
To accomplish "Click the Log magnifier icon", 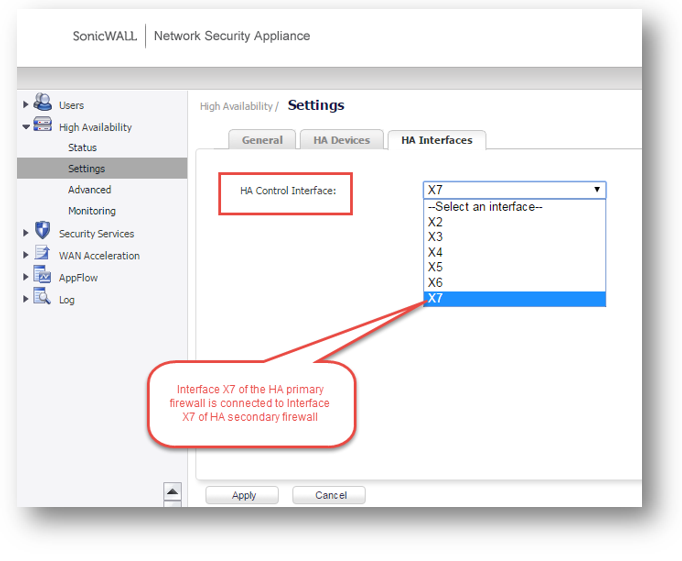I will coord(43,298).
